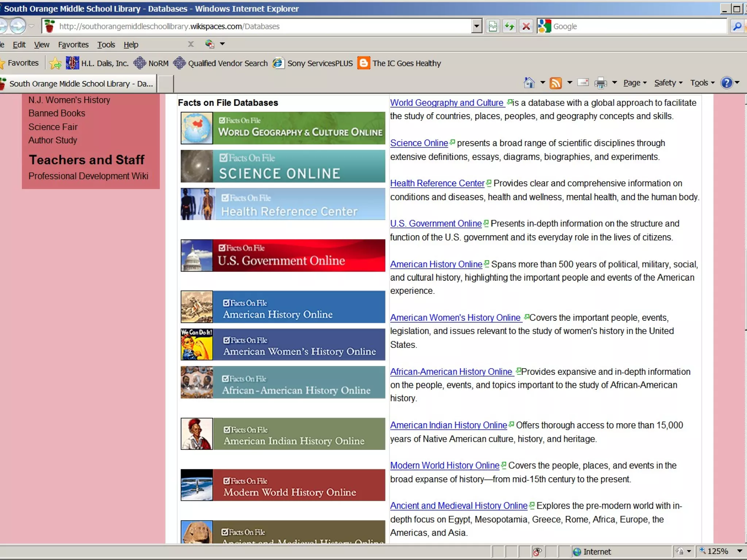Click the RSS feeds icon

point(556,83)
